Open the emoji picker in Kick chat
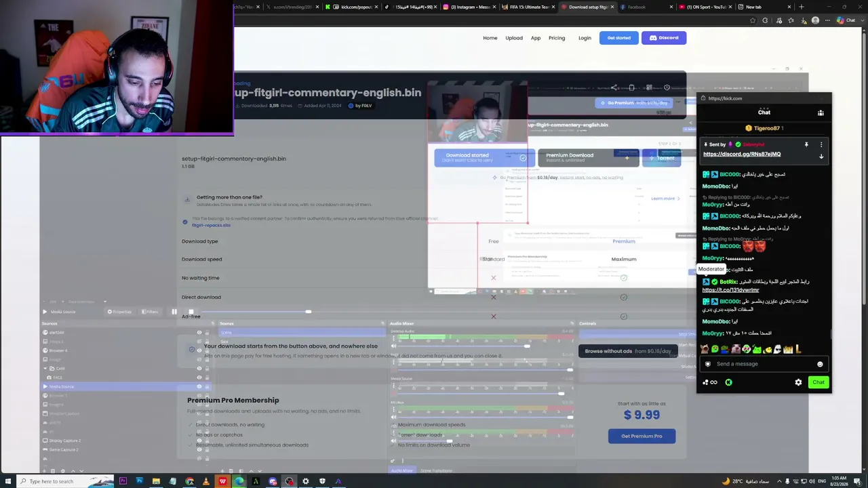This screenshot has width=868, height=488. tap(820, 364)
